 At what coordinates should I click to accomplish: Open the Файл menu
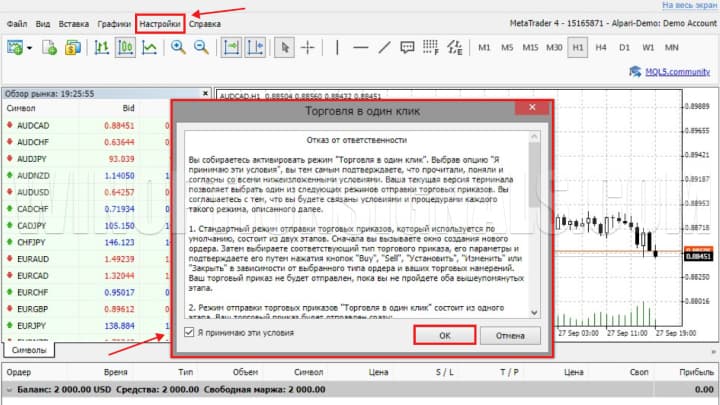[x=17, y=24]
